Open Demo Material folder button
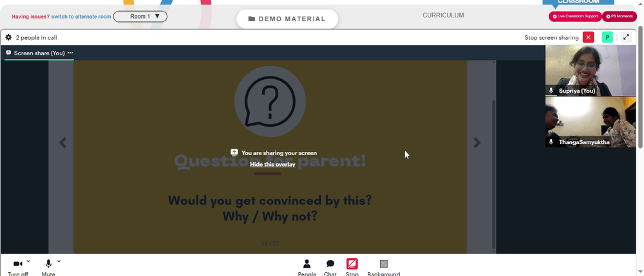644x276 pixels. (287, 19)
